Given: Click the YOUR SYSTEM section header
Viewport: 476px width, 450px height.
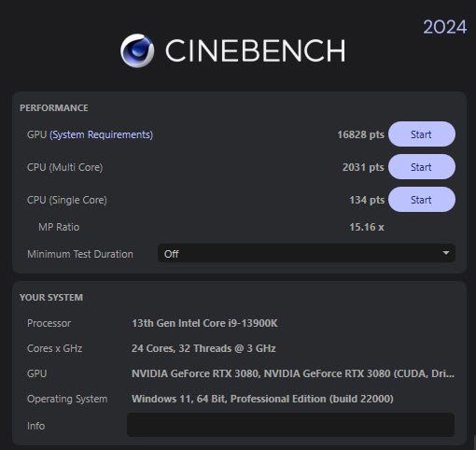Looking at the screenshot, I should point(51,298).
